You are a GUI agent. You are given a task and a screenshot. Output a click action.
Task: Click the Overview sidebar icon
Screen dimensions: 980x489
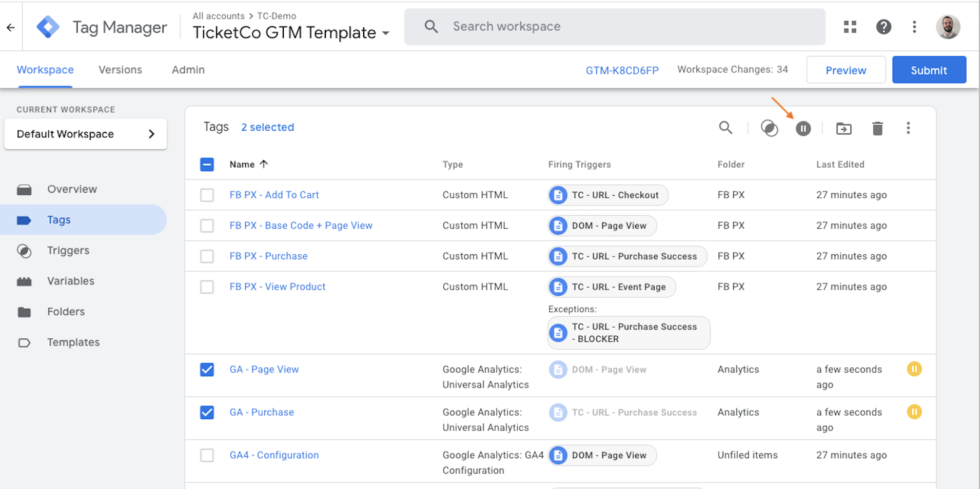[x=24, y=190]
